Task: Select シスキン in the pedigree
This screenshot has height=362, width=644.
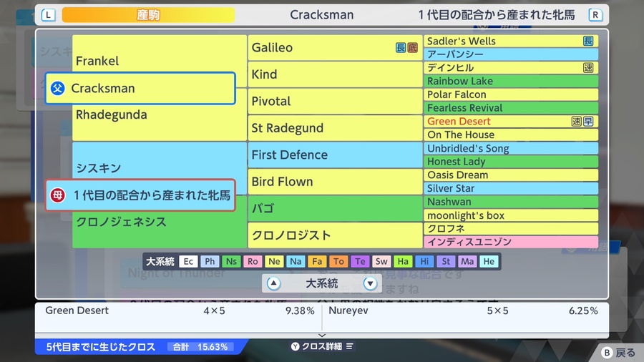Action: tap(99, 168)
